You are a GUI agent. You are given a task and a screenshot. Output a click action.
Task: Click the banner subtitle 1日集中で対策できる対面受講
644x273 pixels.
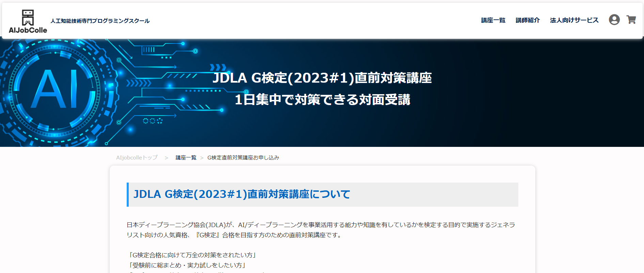tap(322, 100)
